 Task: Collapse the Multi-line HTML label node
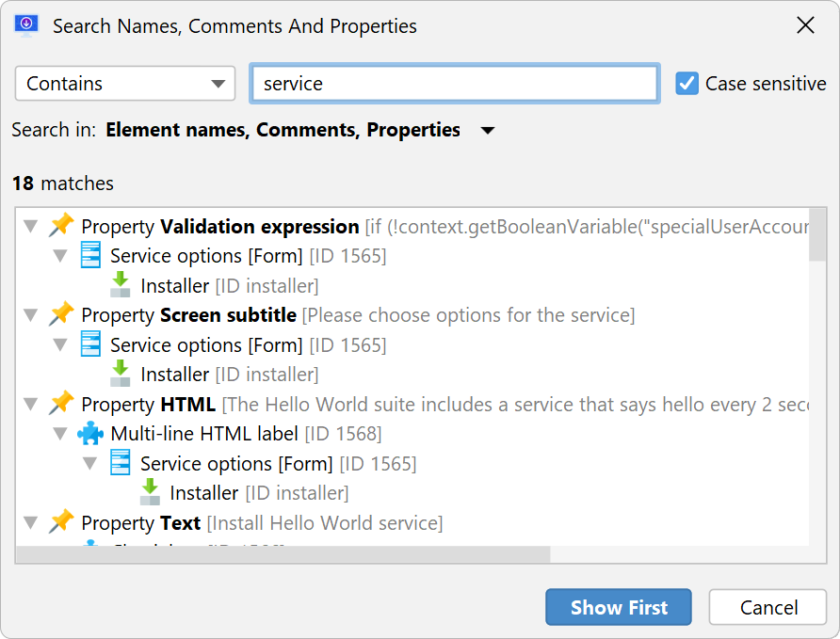(60, 434)
